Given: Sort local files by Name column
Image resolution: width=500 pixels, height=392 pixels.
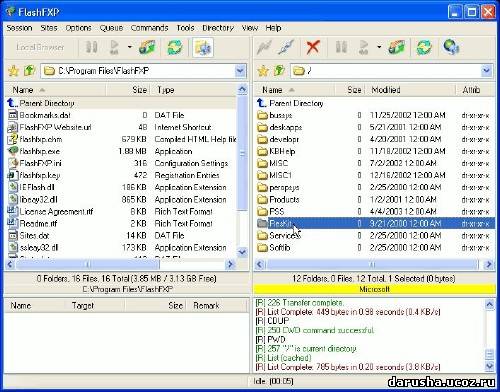Looking at the screenshot, I should pyautogui.click(x=56, y=90).
